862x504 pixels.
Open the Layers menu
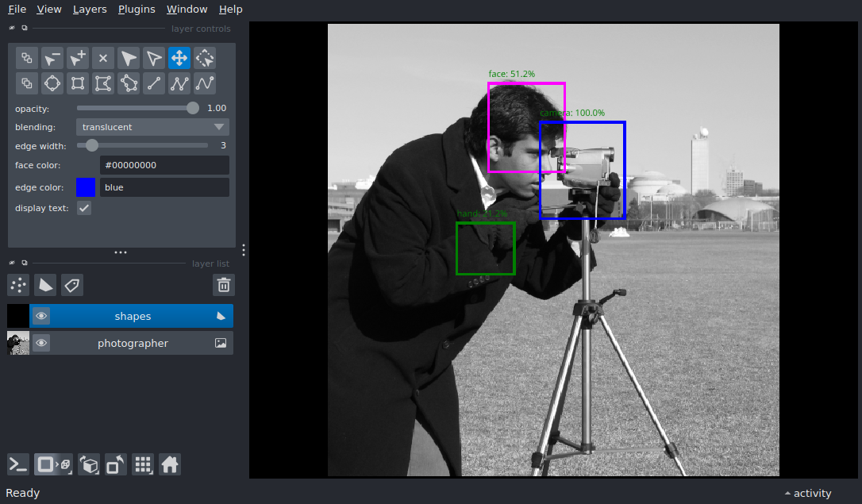coord(90,10)
